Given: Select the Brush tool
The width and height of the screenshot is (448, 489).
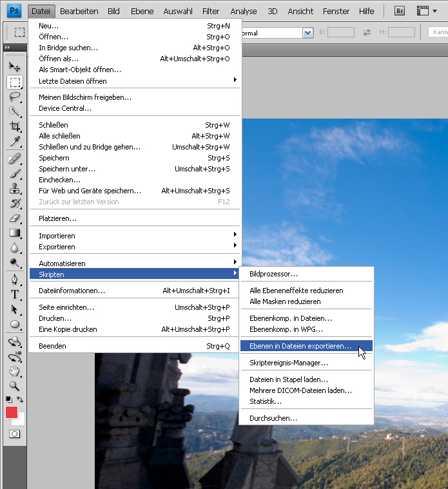Looking at the screenshot, I should click(15, 173).
